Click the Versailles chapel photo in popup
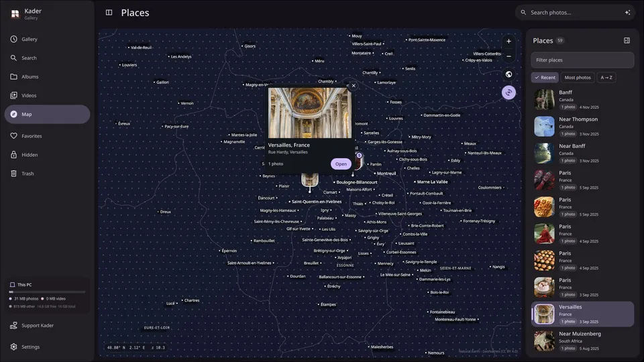The width and height of the screenshot is (644, 362). pyautogui.click(x=310, y=113)
